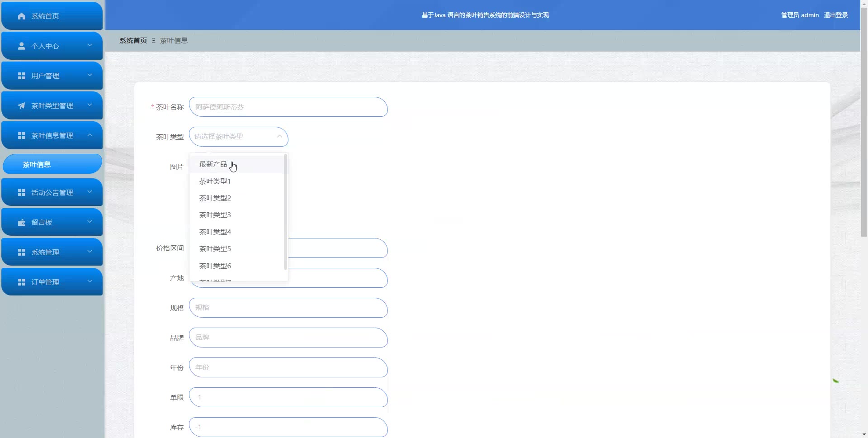This screenshot has width=868, height=438.
Task: Expand the 留言板 chevron
Action: pos(90,222)
